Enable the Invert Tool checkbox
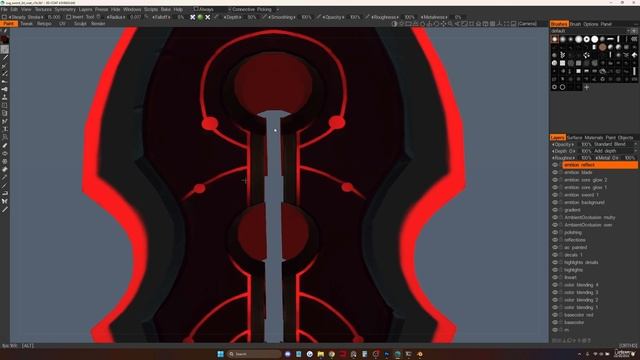Image resolution: width=640 pixels, height=360 pixels. click(x=69, y=17)
